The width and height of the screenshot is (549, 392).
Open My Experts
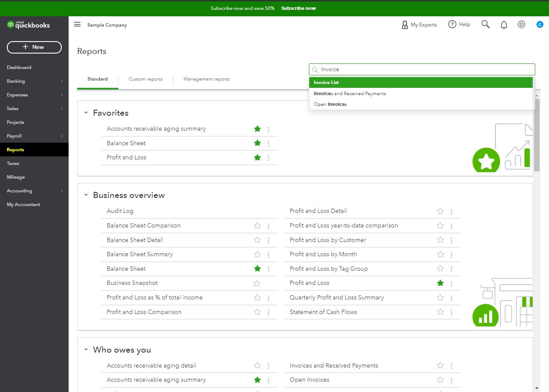tap(419, 25)
